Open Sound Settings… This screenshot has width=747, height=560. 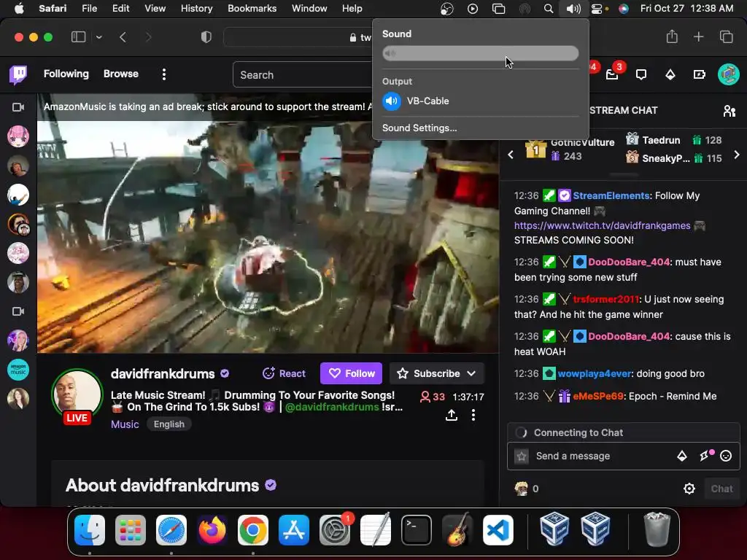pyautogui.click(x=419, y=128)
